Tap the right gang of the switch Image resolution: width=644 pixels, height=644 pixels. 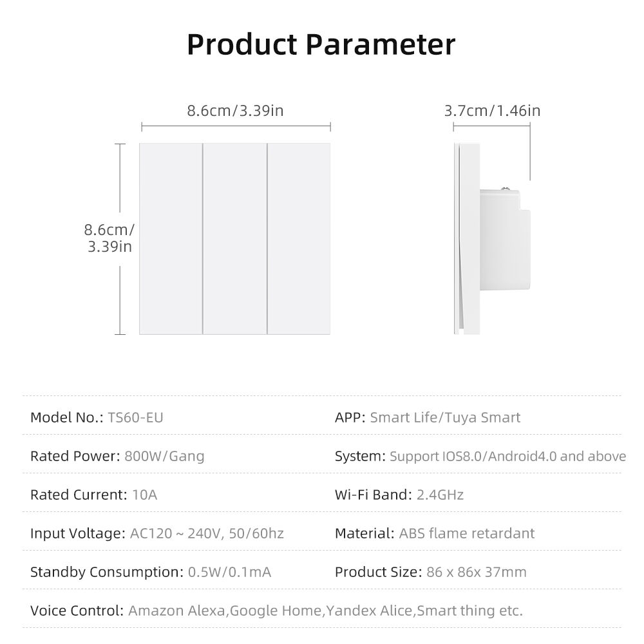(299, 238)
